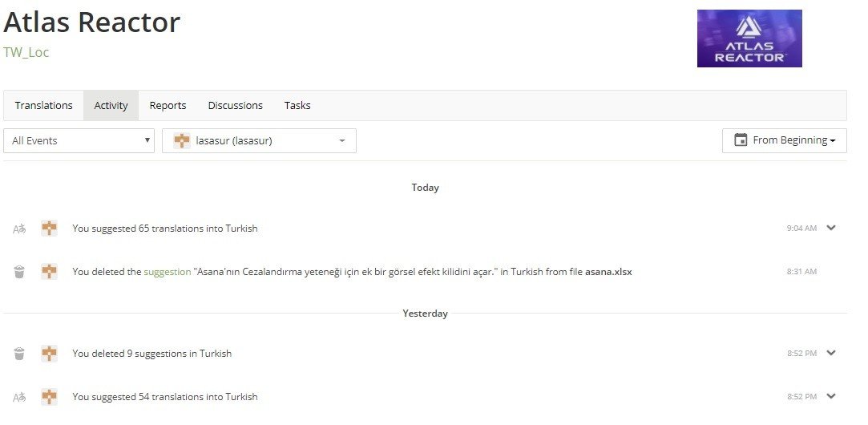Open the All Events filter dropdown
868x425 pixels.
point(79,141)
